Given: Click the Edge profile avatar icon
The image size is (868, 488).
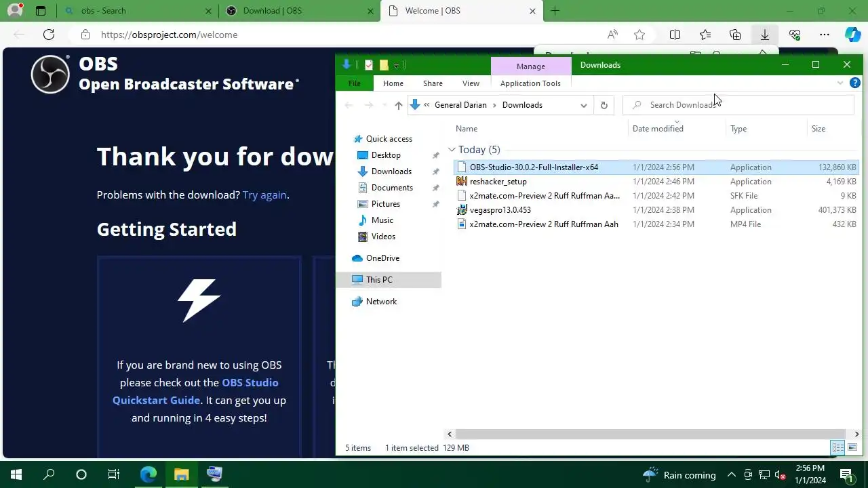Looking at the screenshot, I should pyautogui.click(x=15, y=11).
